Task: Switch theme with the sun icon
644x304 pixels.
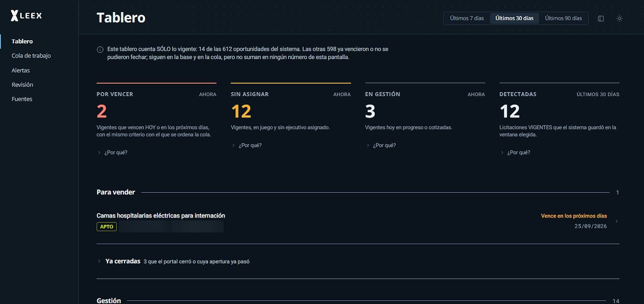Action: 619,18
